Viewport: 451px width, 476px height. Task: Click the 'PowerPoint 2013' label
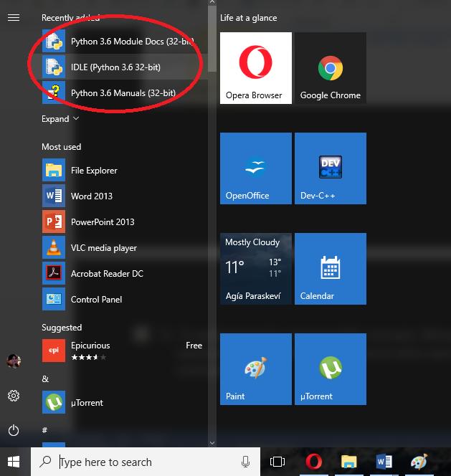coord(103,222)
